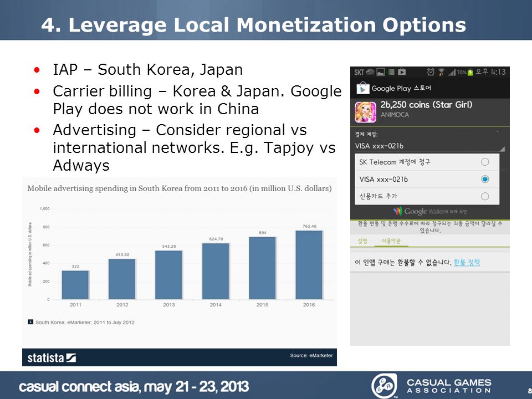This screenshot has width=532, height=399.
Task: Switch to the 설명 tab
Action: coord(362,241)
